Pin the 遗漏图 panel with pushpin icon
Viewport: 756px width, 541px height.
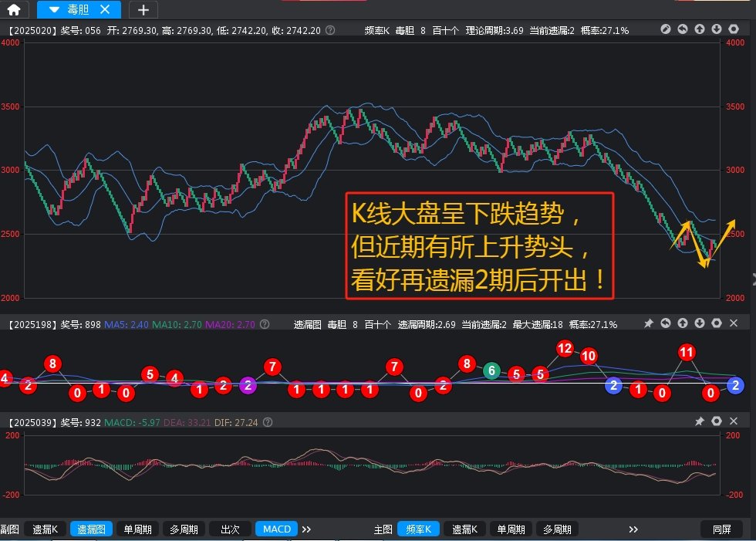649,323
